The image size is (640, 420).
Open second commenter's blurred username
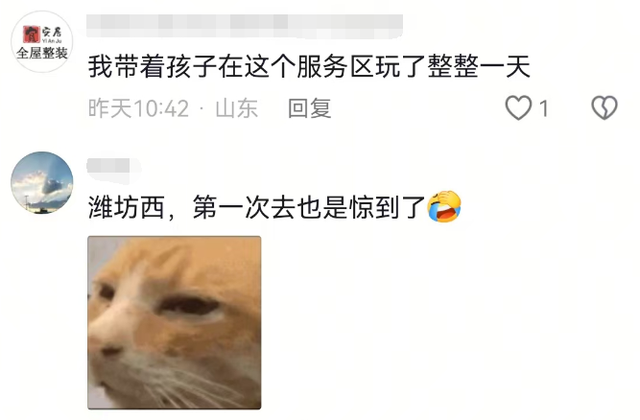coord(109,166)
